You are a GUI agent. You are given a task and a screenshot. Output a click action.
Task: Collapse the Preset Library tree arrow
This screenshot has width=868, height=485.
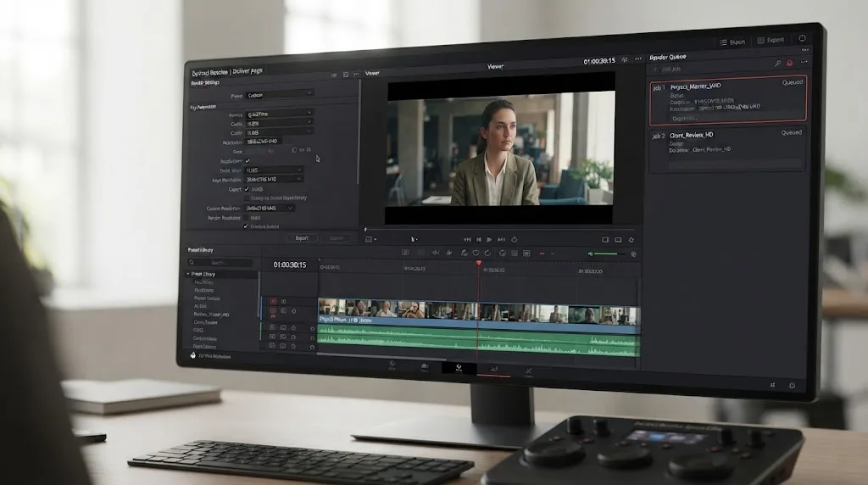(188, 274)
